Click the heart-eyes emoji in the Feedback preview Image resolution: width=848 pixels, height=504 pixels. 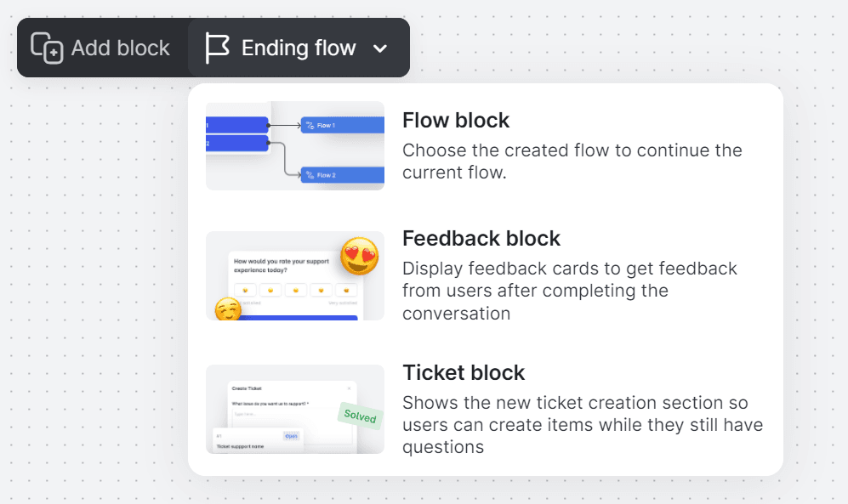(360, 256)
